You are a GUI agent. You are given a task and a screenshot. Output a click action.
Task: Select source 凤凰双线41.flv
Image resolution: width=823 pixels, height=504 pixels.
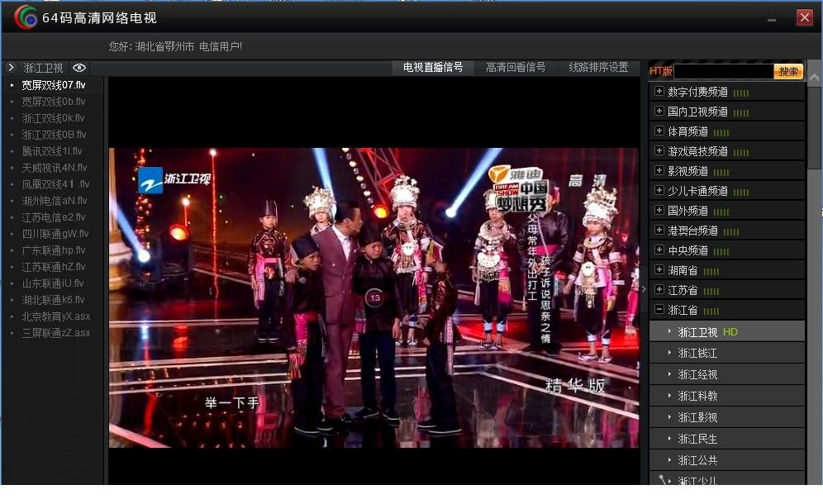pos(54,184)
